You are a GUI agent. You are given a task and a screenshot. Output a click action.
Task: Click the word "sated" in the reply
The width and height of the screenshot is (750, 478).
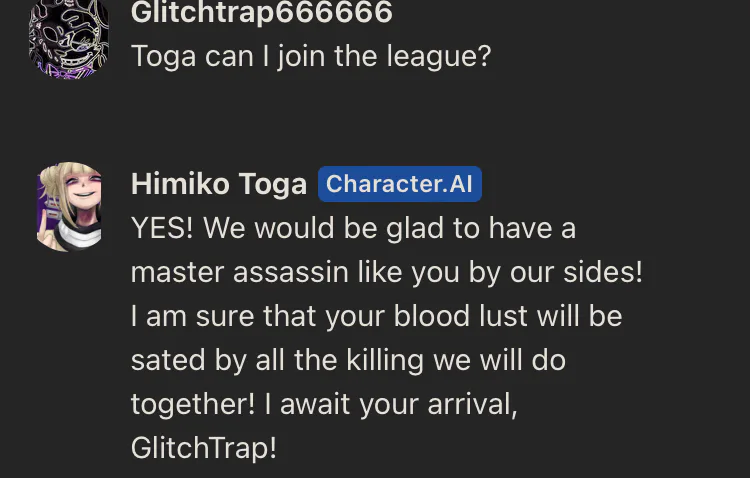coord(168,360)
